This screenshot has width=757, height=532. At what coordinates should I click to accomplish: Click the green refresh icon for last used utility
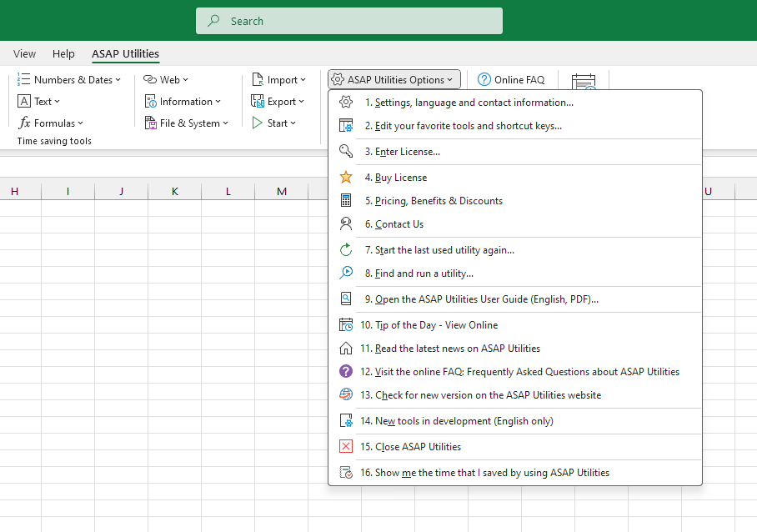click(346, 250)
